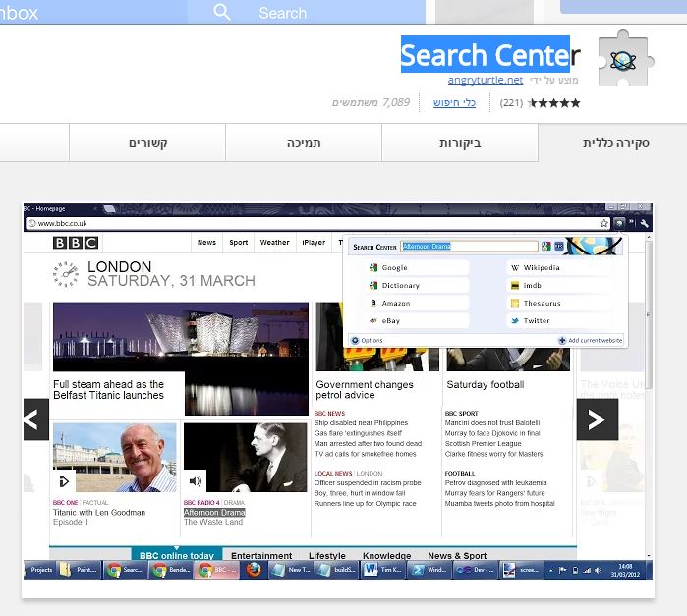This screenshot has width=687, height=616.
Task: Click Add current website link
Action: [x=590, y=340]
